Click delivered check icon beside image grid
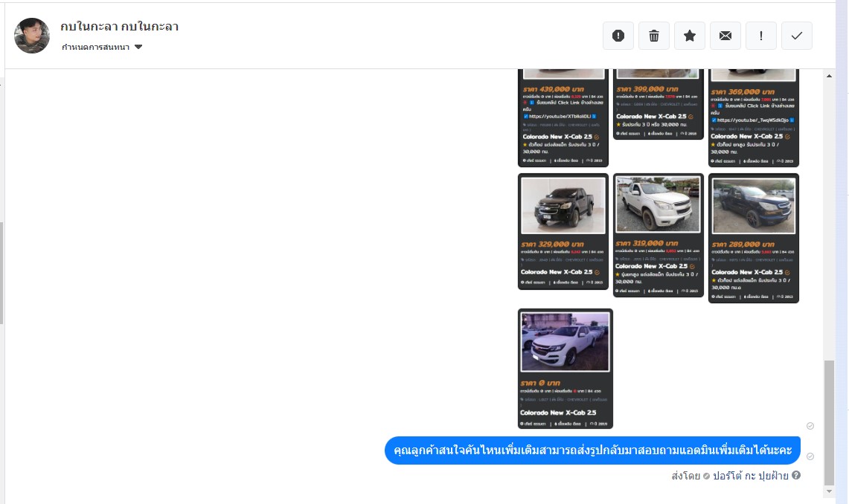This screenshot has width=849, height=504. point(810,426)
